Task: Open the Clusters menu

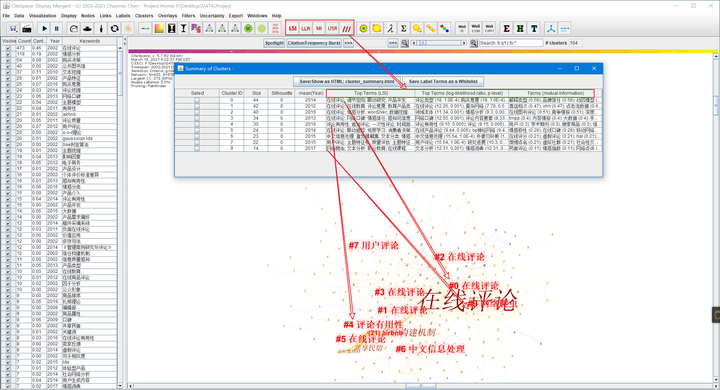Action: (144, 16)
